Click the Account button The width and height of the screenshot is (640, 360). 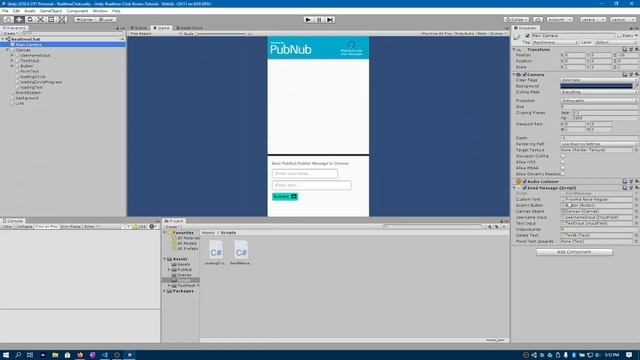[560, 20]
